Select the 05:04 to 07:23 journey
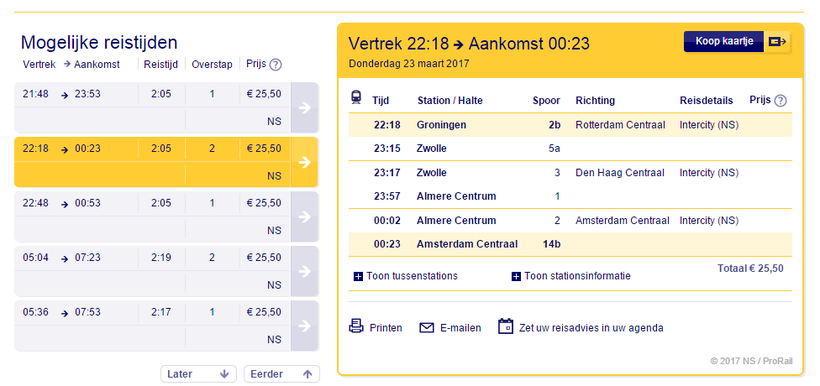 pos(166,271)
